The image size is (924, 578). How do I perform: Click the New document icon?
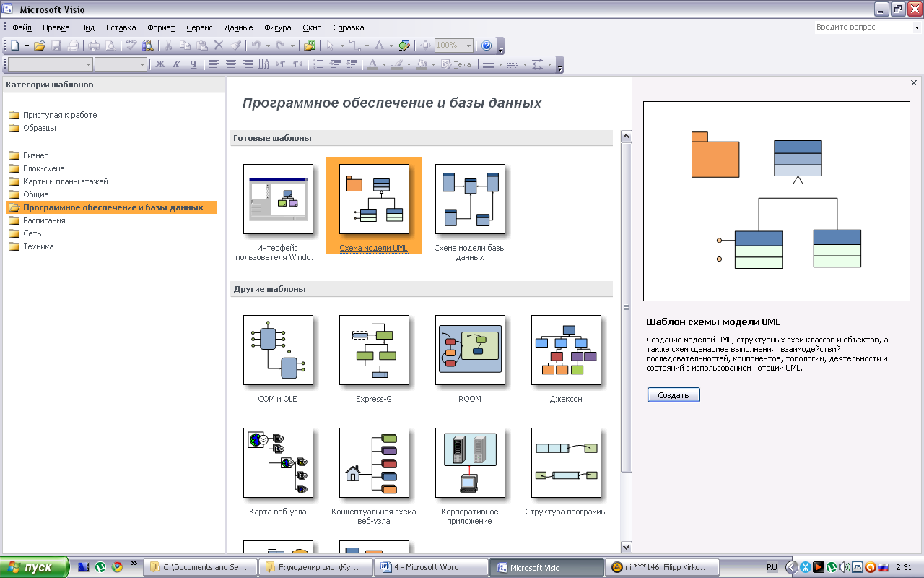(x=14, y=46)
